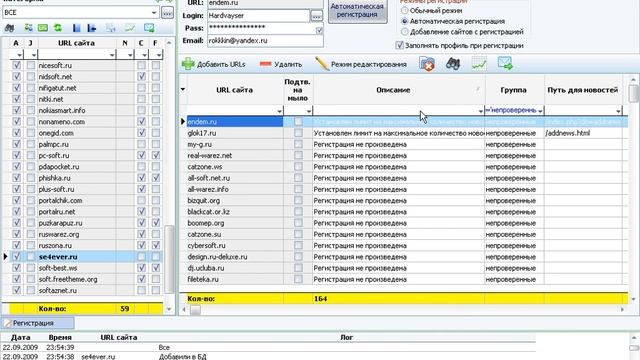Image resolution: width=640 pixels, height=360 pixels.
Task: Click the green card icon in left toolbar
Action: (x=43, y=28)
